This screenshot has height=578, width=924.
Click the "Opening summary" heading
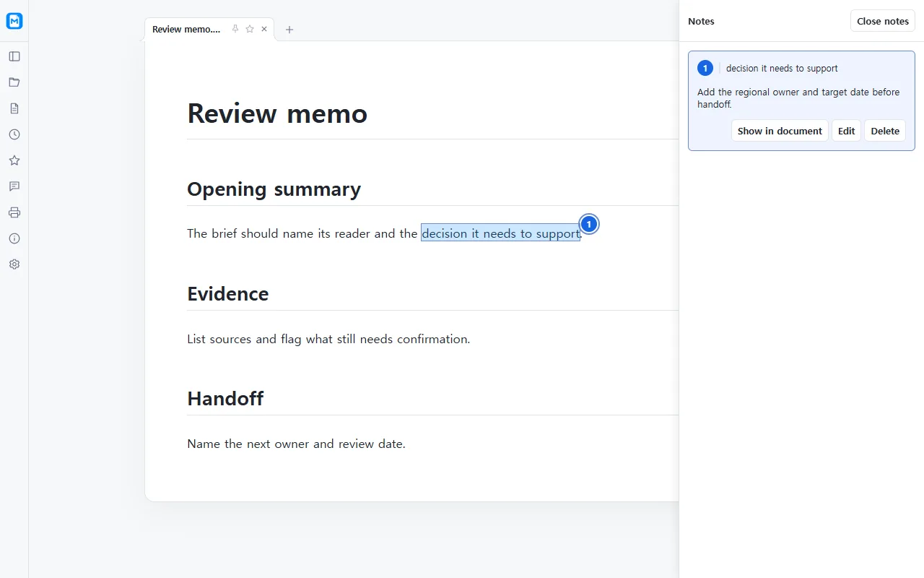[x=274, y=189]
